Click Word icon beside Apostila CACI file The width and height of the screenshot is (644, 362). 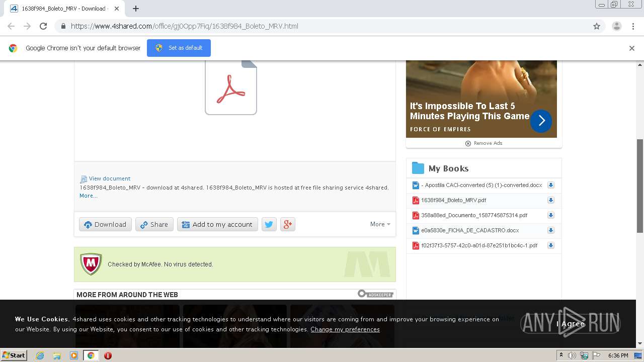(416, 185)
